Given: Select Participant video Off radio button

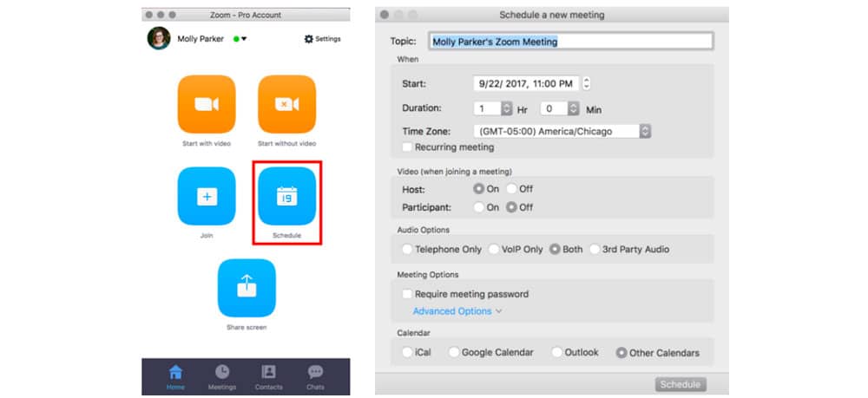Looking at the screenshot, I should coord(511,208).
